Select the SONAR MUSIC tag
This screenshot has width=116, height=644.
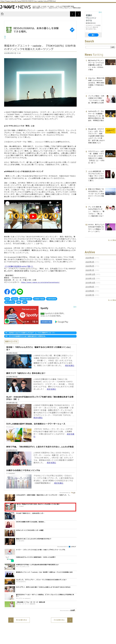point(26,299)
